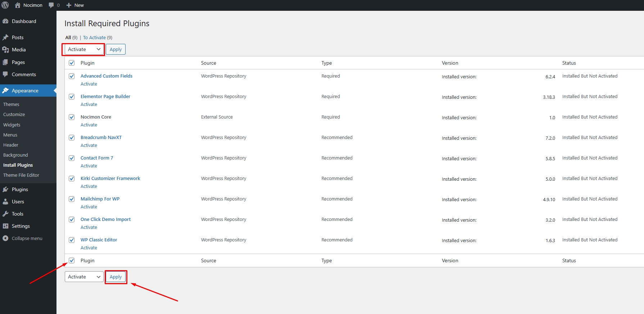Click the Comments icon in sidebar
644x314 pixels.
click(x=5, y=74)
